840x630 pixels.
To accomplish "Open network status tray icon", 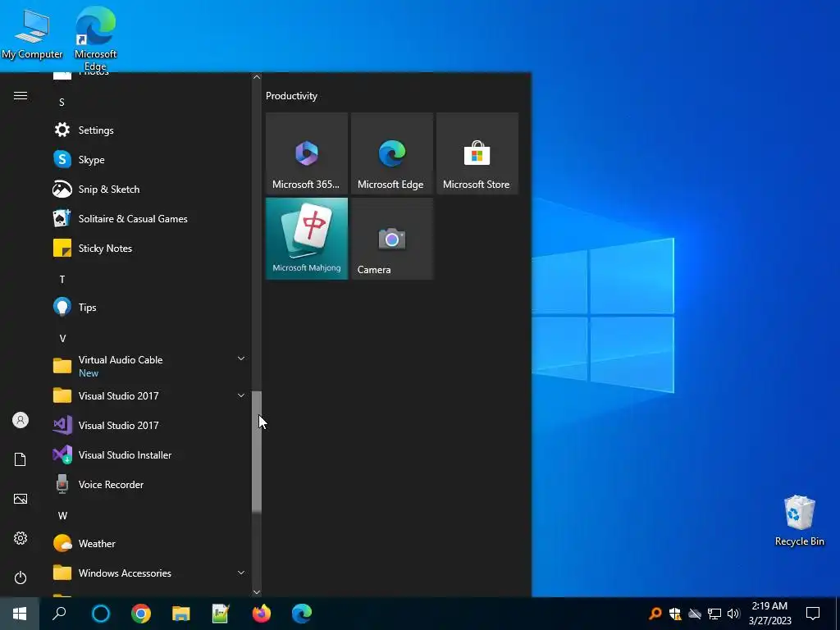I will 714,614.
